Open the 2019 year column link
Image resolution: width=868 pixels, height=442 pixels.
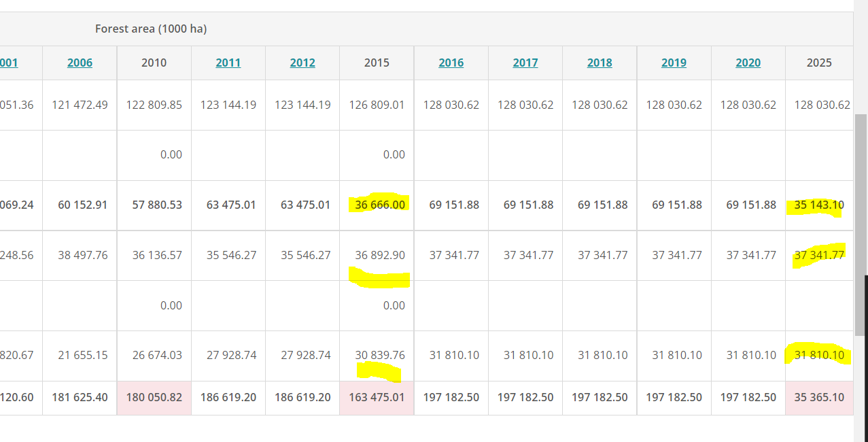coord(674,63)
